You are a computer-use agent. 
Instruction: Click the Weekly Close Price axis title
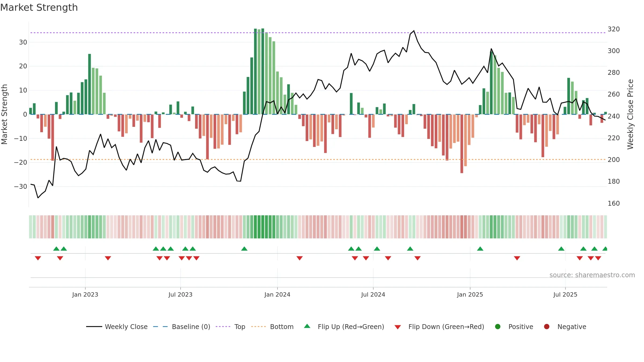630,114
